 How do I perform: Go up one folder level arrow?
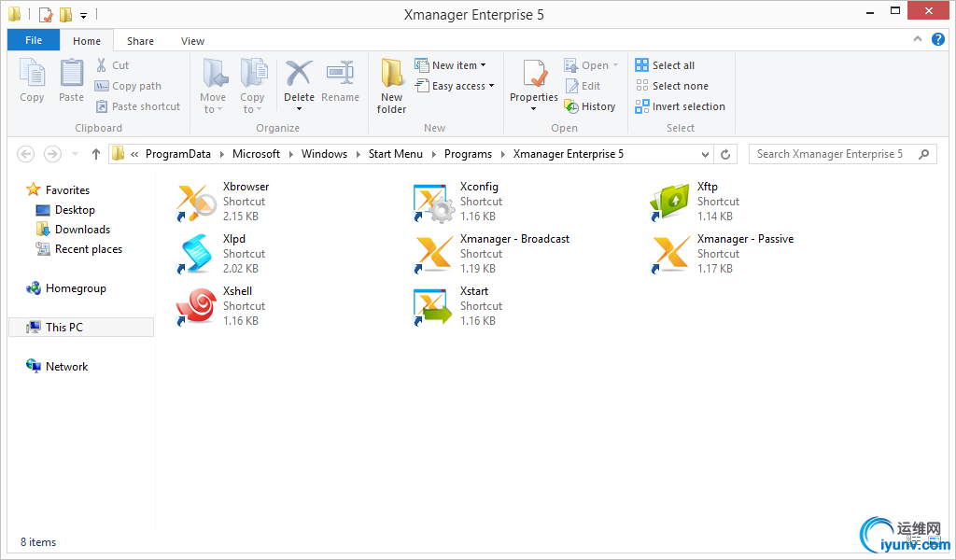click(x=96, y=154)
